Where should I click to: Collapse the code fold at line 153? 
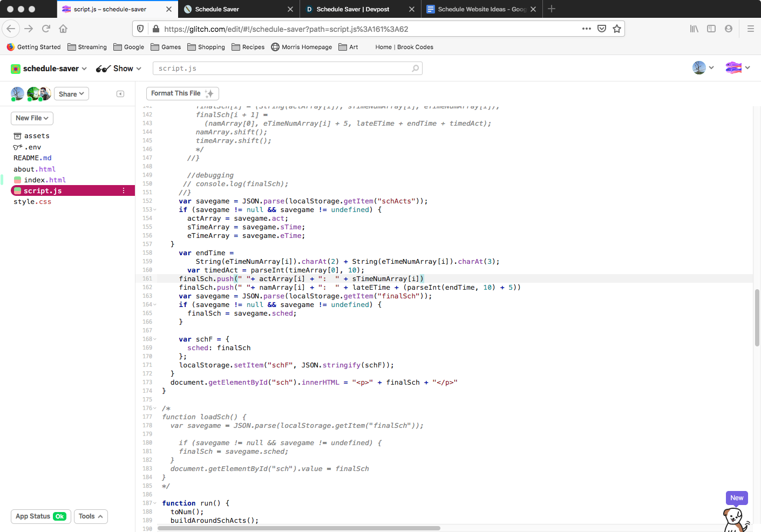pyautogui.click(x=155, y=210)
